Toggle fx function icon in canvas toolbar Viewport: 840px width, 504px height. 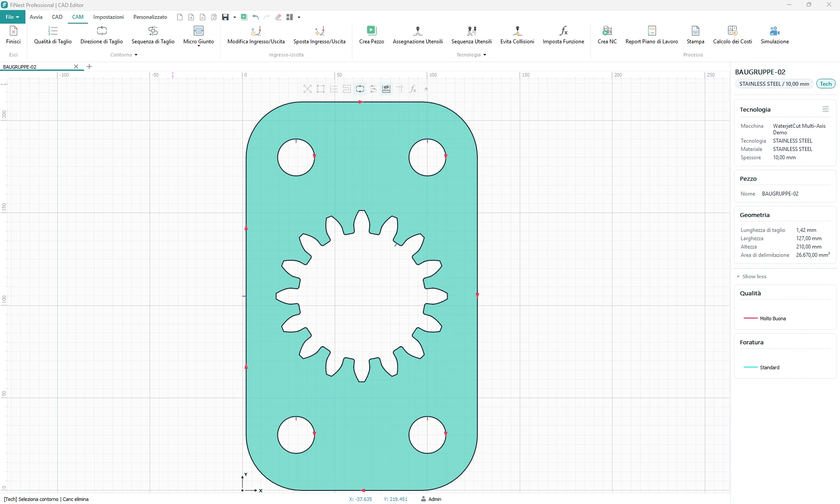tap(413, 89)
